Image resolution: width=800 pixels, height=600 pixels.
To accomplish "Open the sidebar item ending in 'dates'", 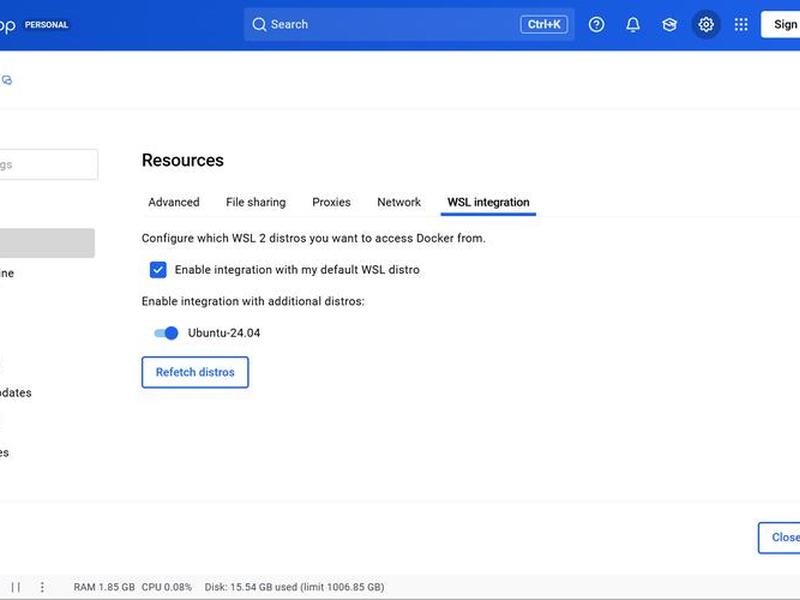I will click(16, 393).
